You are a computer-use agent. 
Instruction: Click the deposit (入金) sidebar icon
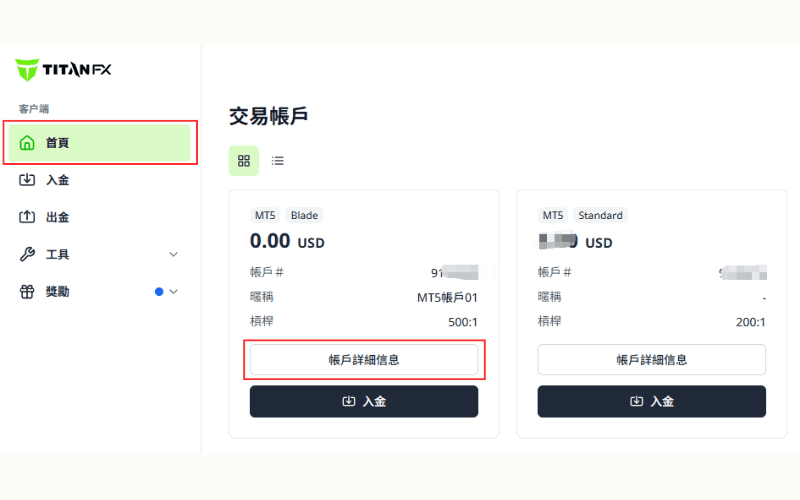point(27,180)
